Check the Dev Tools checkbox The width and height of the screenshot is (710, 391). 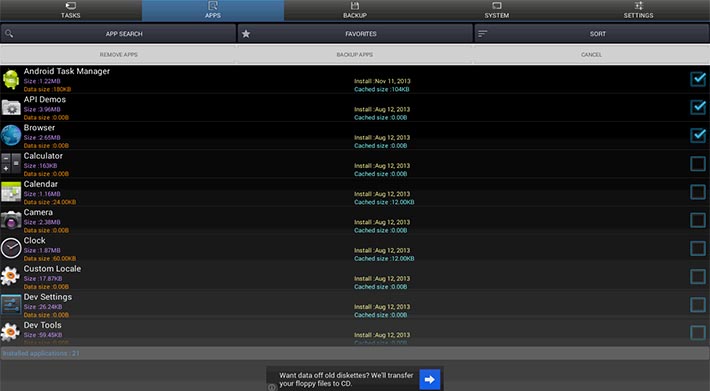point(698,333)
